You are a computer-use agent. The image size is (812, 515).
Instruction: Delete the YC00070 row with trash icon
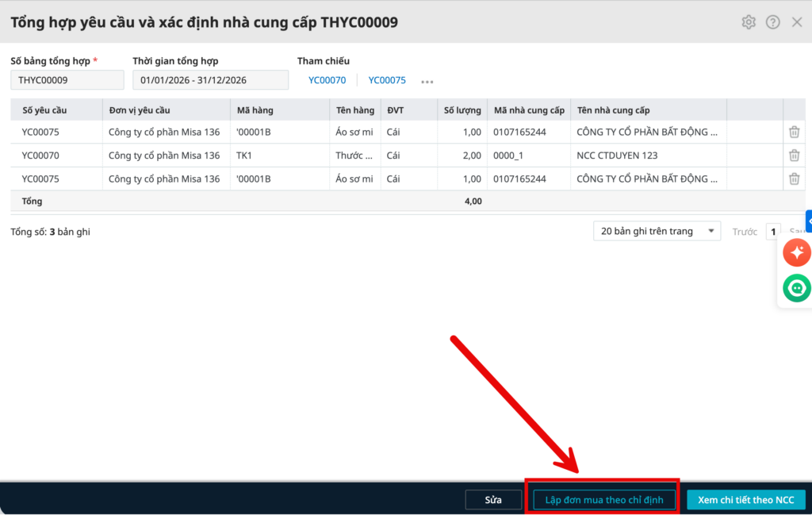(794, 155)
